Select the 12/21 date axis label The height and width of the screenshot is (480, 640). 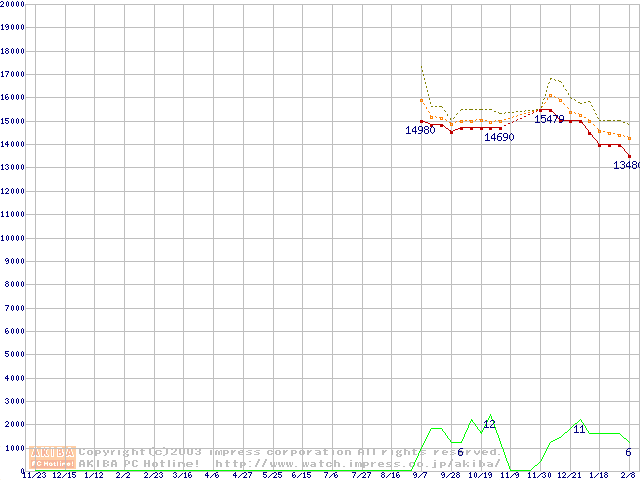tap(569, 475)
